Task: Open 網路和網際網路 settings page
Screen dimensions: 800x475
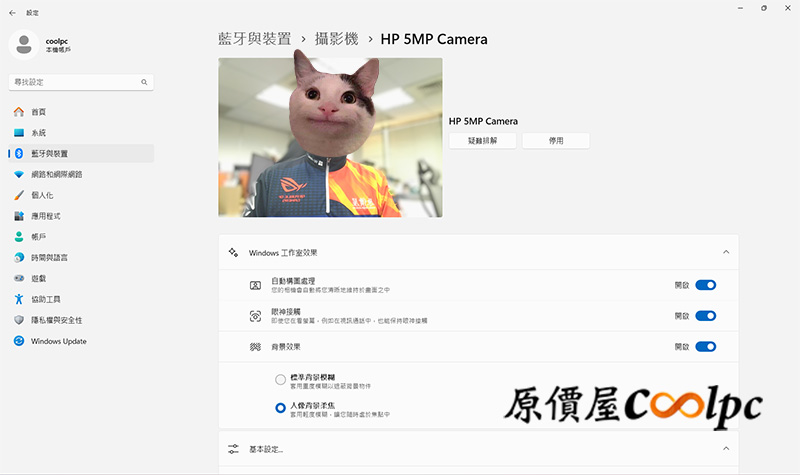Action: (81, 174)
